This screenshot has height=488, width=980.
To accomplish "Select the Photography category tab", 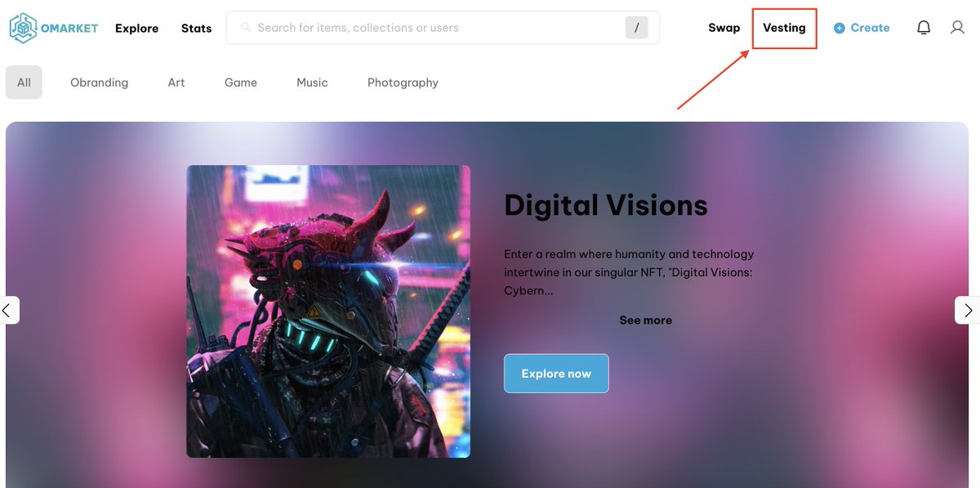I will tap(403, 83).
